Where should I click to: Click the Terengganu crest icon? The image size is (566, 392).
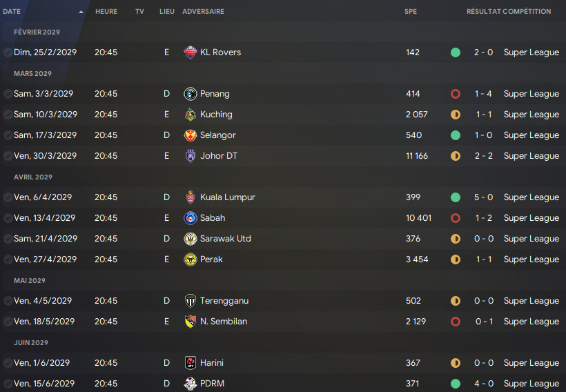click(191, 301)
